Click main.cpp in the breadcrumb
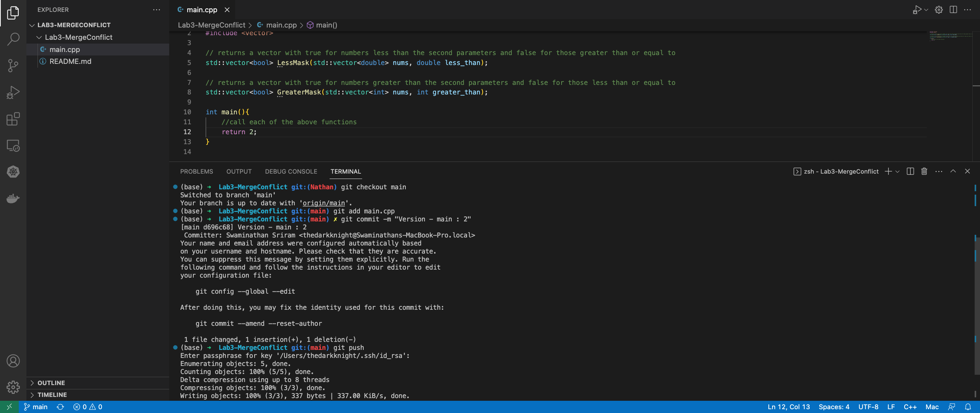This screenshot has width=980, height=413. pos(277,25)
